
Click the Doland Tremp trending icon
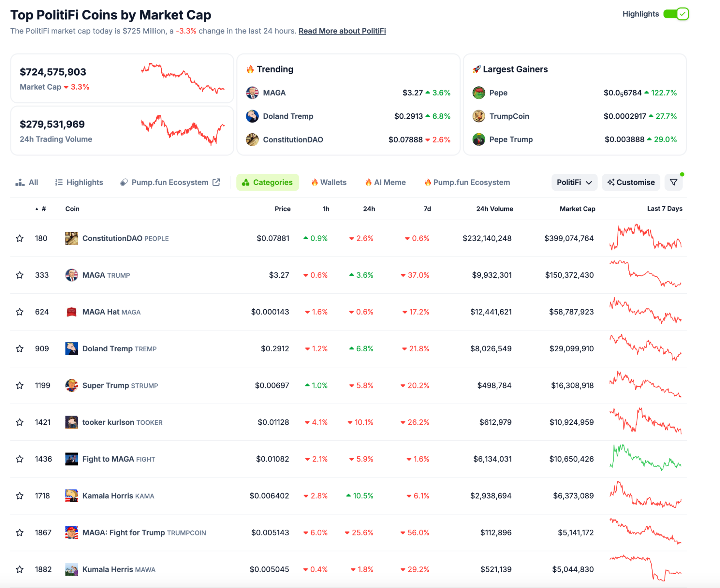[x=251, y=113]
